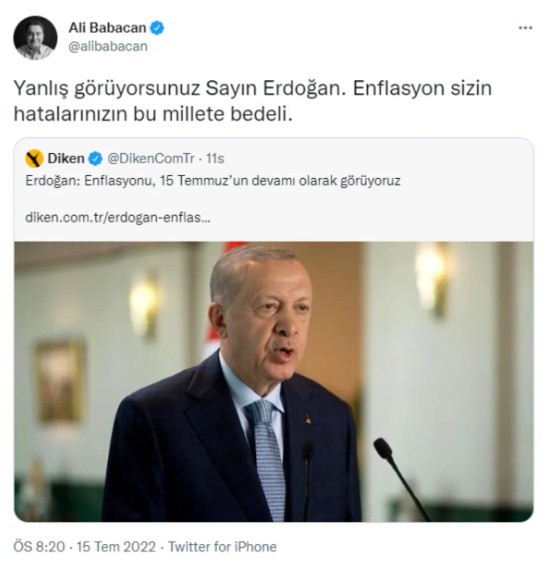Image resolution: width=546 pixels, height=568 pixels.
Task: Open the quoted tweet's photo
Action: [274, 381]
